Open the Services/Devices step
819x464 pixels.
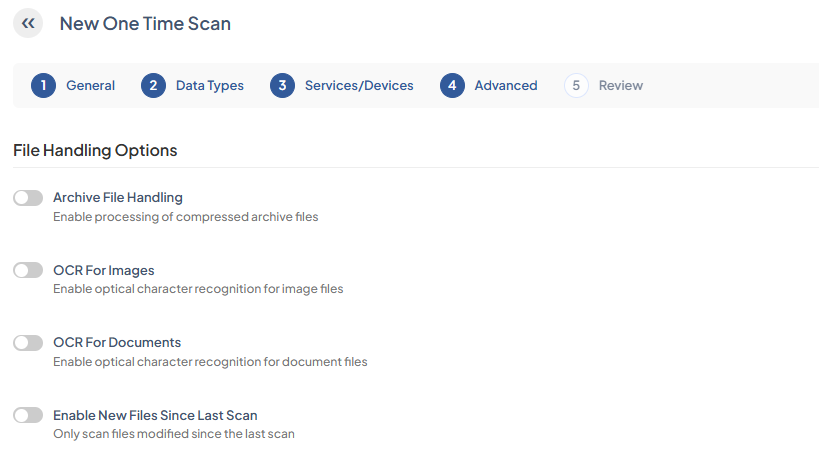tap(359, 86)
